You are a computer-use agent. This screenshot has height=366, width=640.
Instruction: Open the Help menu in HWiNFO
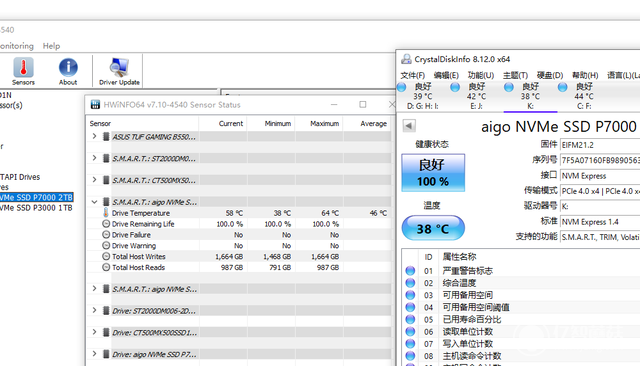coord(51,46)
